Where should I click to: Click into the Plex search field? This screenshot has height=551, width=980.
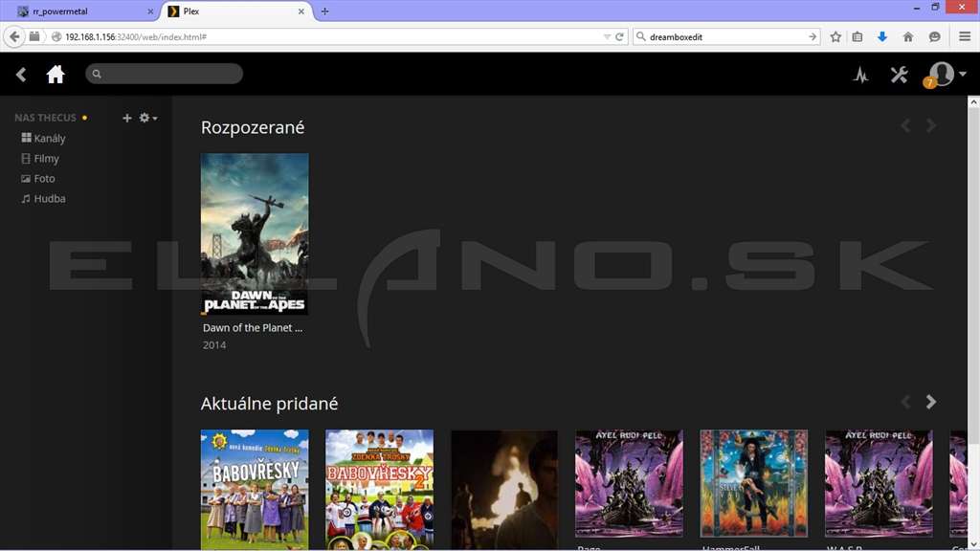click(x=164, y=74)
